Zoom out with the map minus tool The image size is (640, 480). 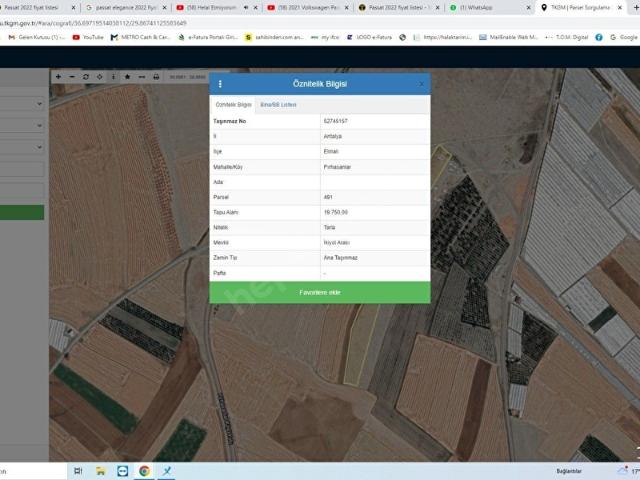(72, 77)
